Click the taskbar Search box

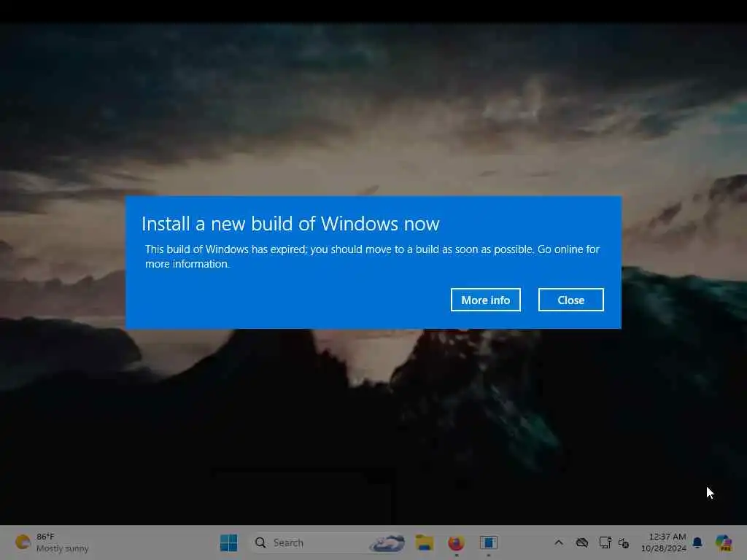pos(329,542)
